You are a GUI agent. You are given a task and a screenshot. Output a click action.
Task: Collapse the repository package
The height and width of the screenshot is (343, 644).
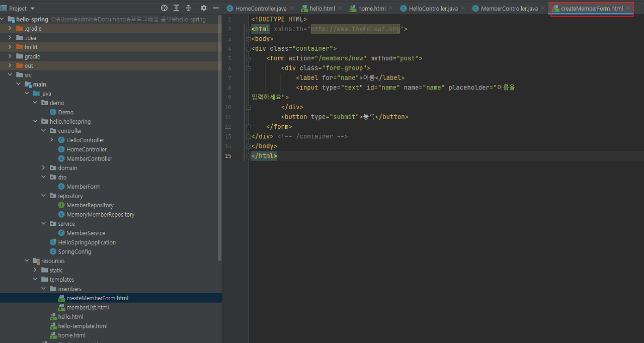[44, 196]
